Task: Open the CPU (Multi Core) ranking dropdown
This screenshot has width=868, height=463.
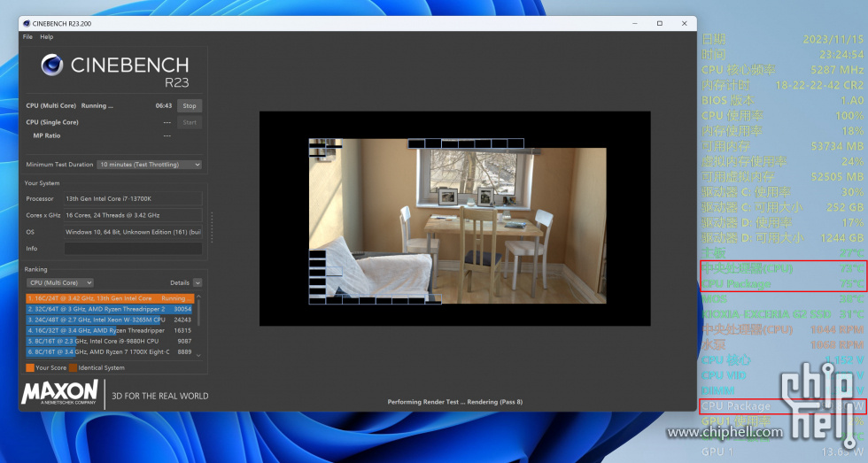Action: coord(60,282)
